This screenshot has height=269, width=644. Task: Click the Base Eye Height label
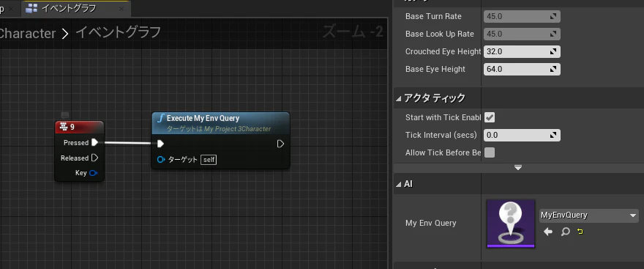tap(435, 69)
